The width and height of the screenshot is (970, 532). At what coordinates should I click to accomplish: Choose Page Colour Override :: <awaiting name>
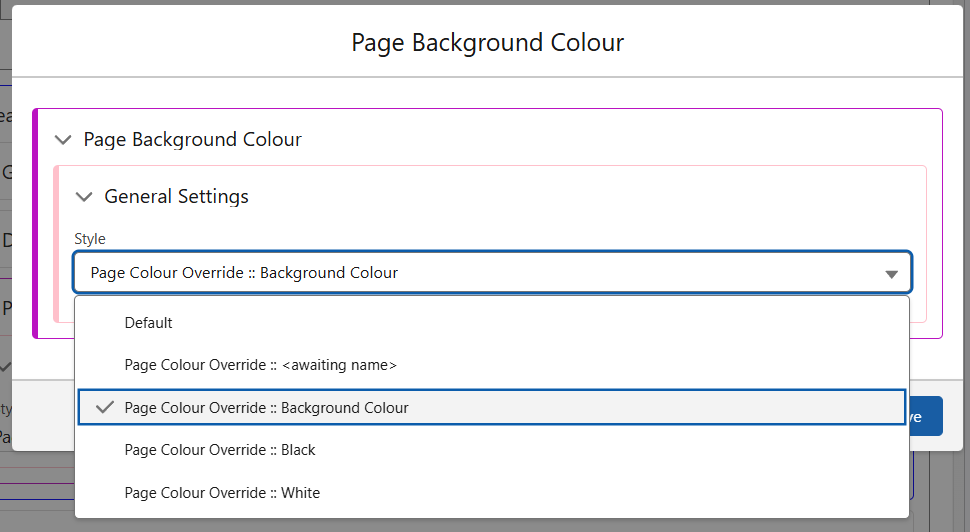click(x=260, y=365)
